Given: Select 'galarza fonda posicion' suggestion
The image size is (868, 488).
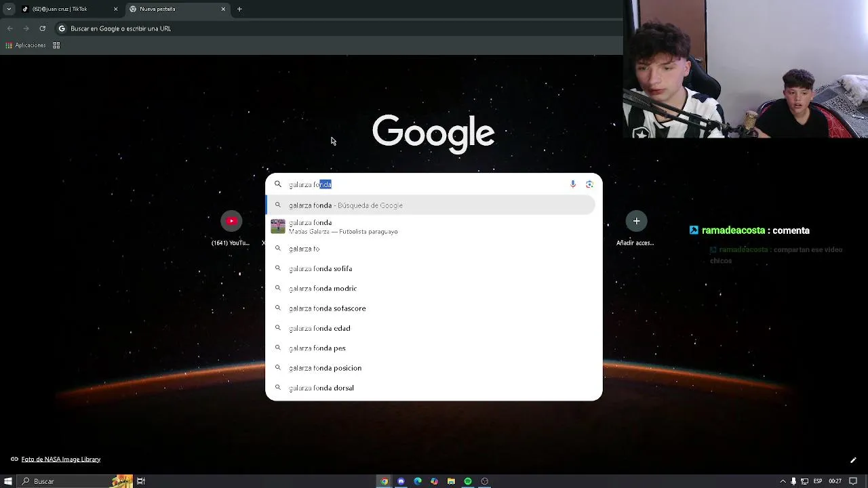Looking at the screenshot, I should tap(431, 368).
